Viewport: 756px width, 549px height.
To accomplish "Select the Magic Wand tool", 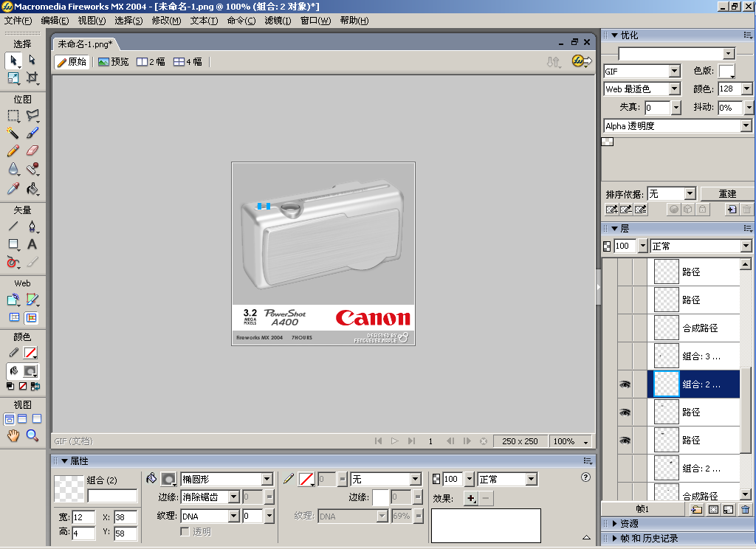I will (13, 133).
